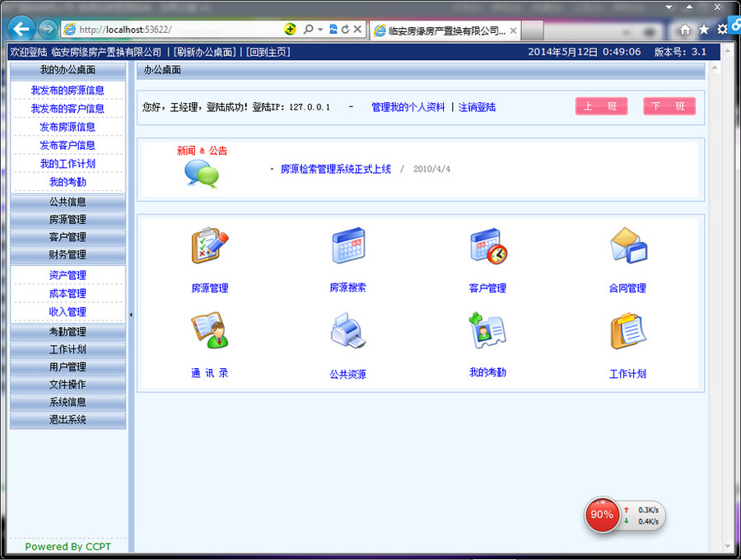Expand the 考勤管理 sidebar section
The height and width of the screenshot is (560, 741).
[x=68, y=332]
